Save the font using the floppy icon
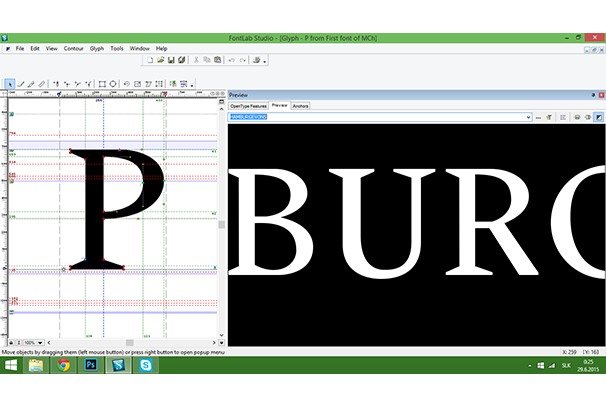This screenshot has width=606, height=406. (171, 61)
